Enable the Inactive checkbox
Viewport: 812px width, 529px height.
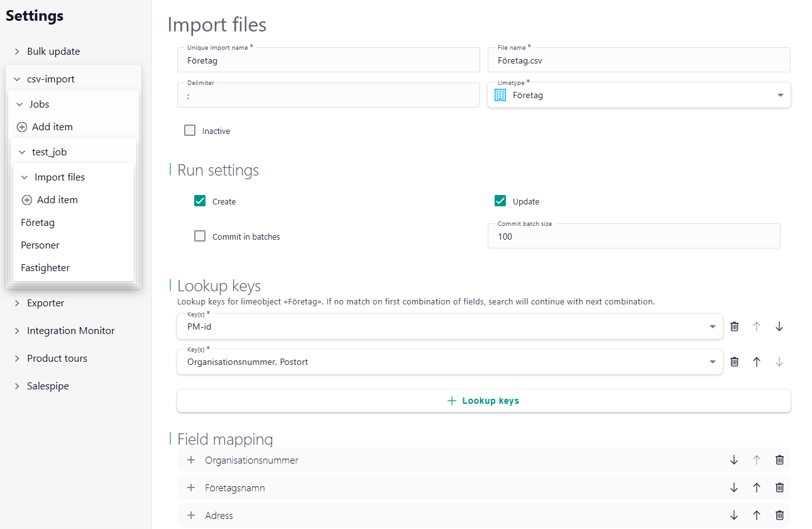click(190, 130)
